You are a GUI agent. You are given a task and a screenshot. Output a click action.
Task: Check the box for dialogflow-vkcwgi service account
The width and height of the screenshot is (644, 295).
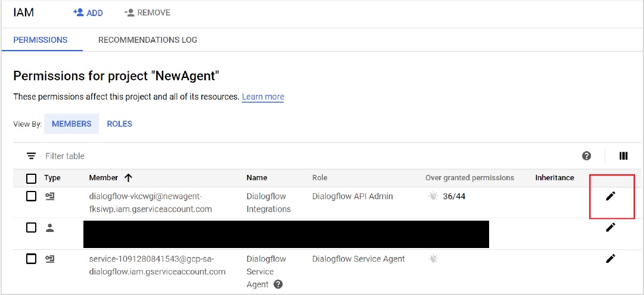32,196
